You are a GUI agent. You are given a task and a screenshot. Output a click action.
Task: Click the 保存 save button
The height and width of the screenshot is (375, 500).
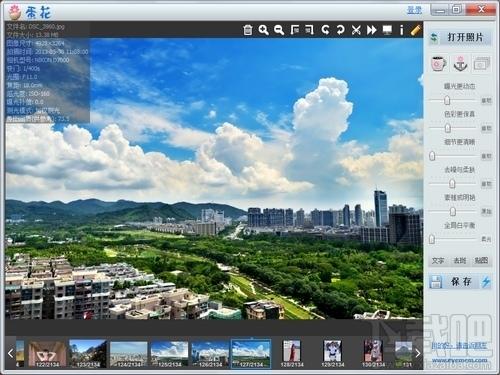(461, 282)
